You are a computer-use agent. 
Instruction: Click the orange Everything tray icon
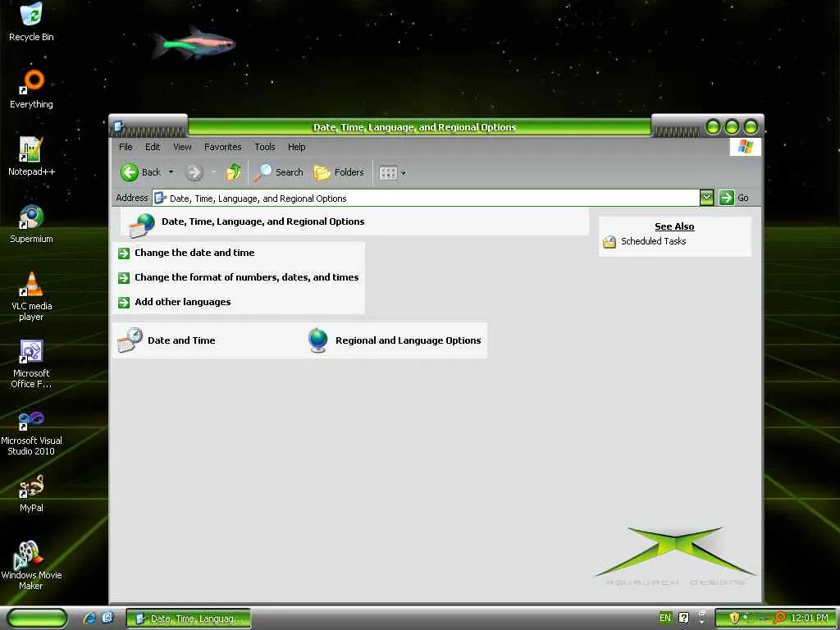[x=779, y=619]
